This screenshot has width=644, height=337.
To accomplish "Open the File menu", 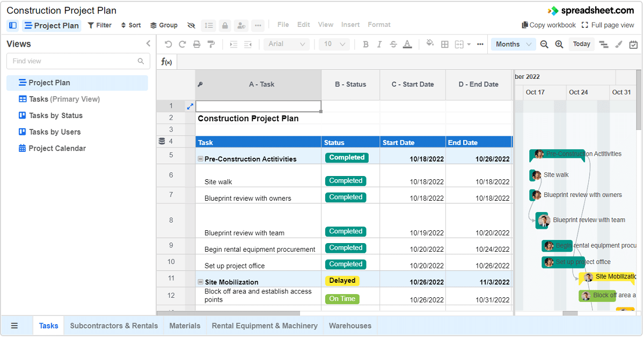I will click(x=283, y=25).
